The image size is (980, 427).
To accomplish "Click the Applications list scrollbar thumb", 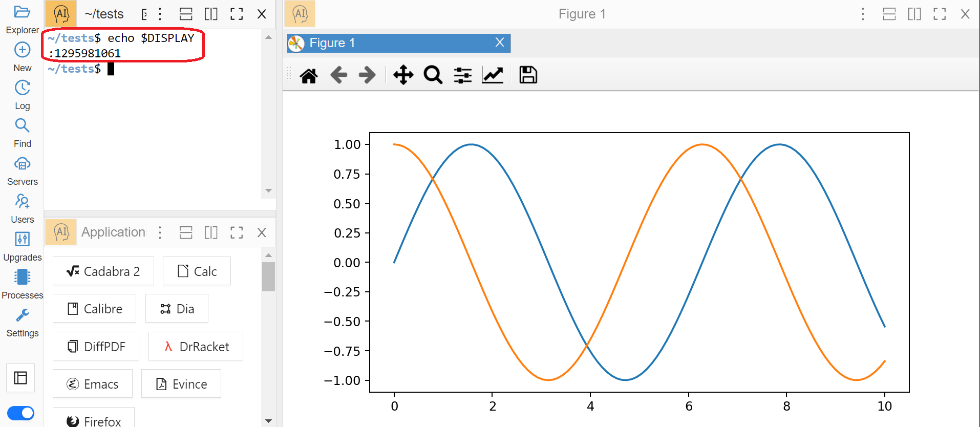I will [x=268, y=276].
